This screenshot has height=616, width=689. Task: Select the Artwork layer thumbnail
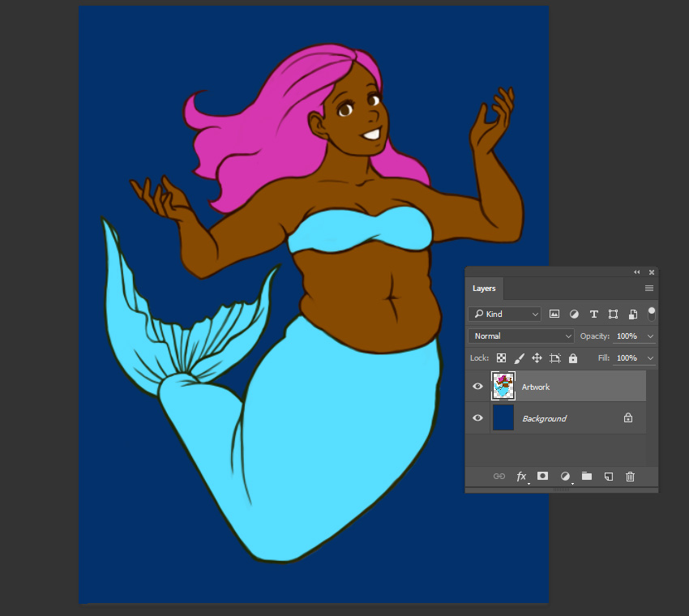pyautogui.click(x=503, y=386)
